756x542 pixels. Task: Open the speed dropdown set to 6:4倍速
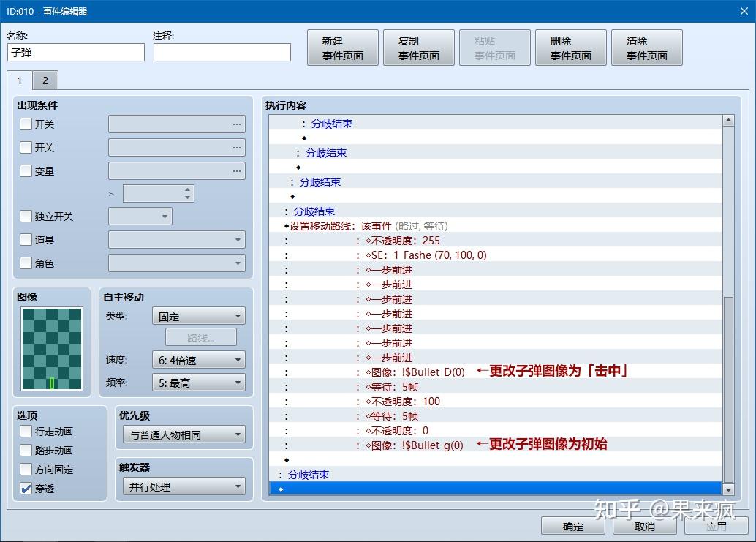pos(198,359)
